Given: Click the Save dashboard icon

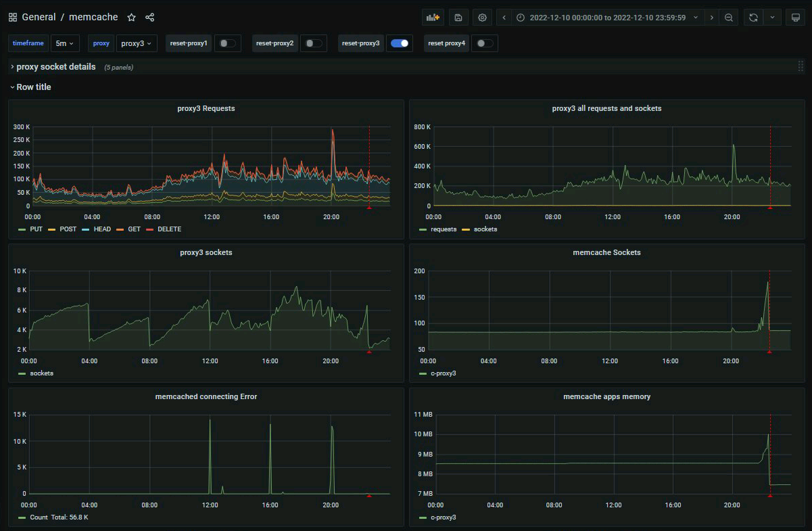Looking at the screenshot, I should pos(458,18).
